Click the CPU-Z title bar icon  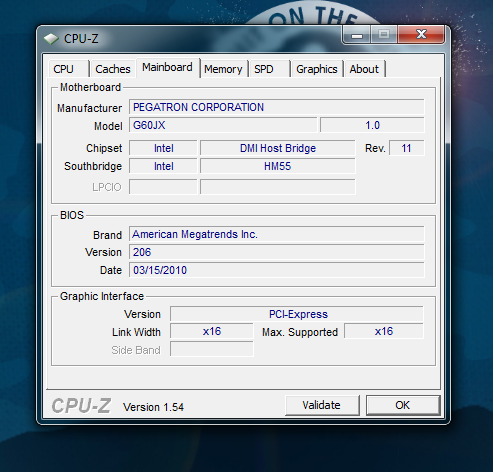(x=51, y=39)
